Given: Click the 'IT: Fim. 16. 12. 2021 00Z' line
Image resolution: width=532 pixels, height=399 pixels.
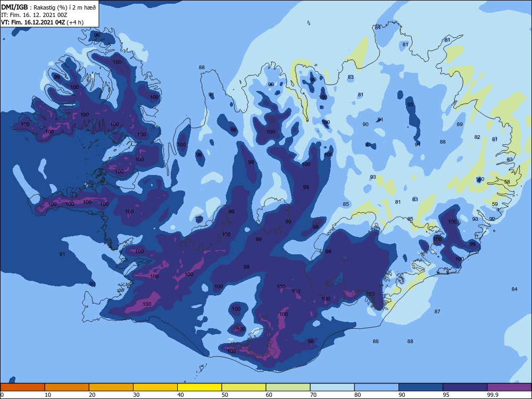Looking at the screenshot, I should [x=34, y=15].
